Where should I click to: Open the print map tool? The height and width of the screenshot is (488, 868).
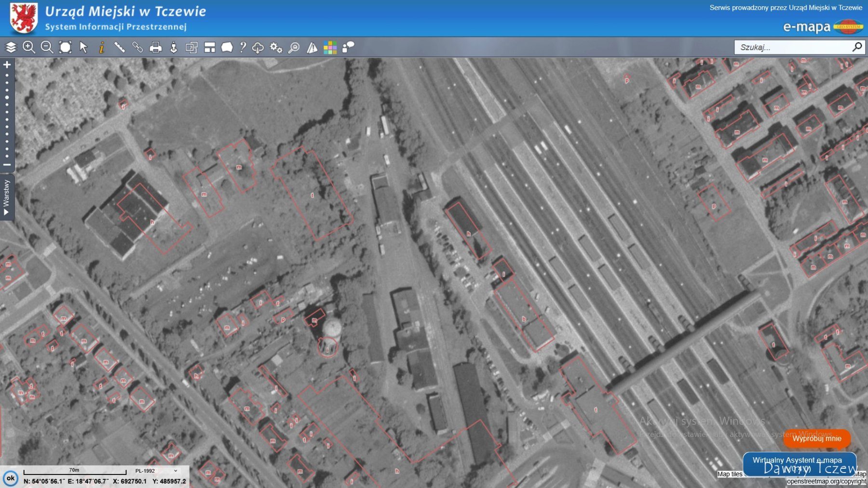pos(155,47)
